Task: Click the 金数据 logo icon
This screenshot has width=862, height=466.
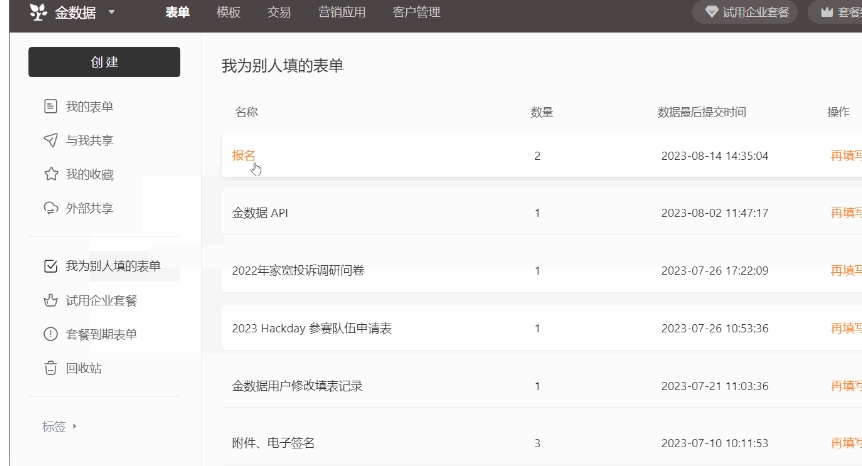Action: click(38, 12)
